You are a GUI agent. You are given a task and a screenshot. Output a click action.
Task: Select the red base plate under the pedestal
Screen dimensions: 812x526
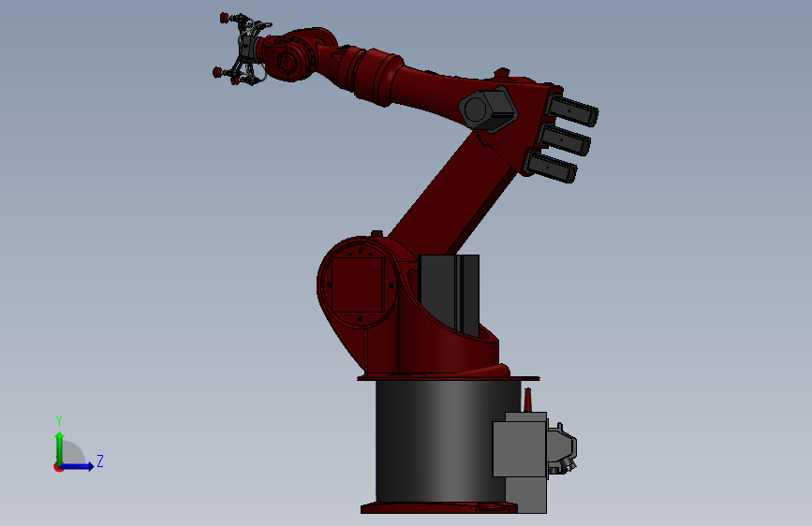click(439, 507)
